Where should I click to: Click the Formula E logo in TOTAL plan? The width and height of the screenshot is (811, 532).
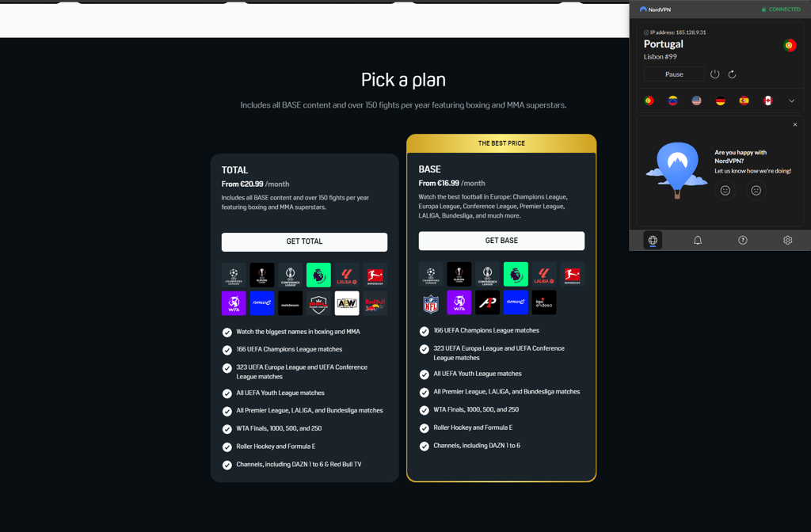[x=262, y=303]
